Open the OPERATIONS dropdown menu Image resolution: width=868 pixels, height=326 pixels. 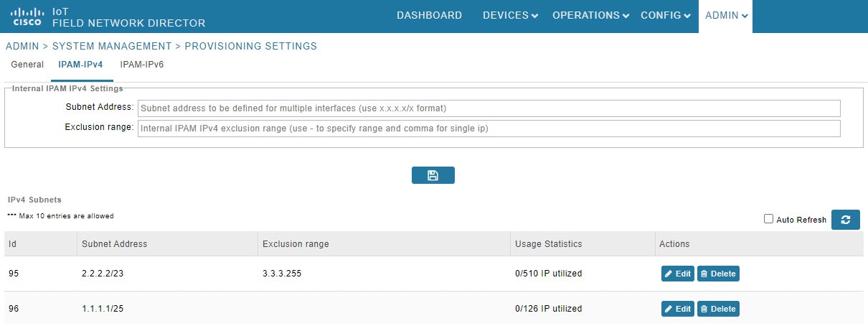[590, 15]
